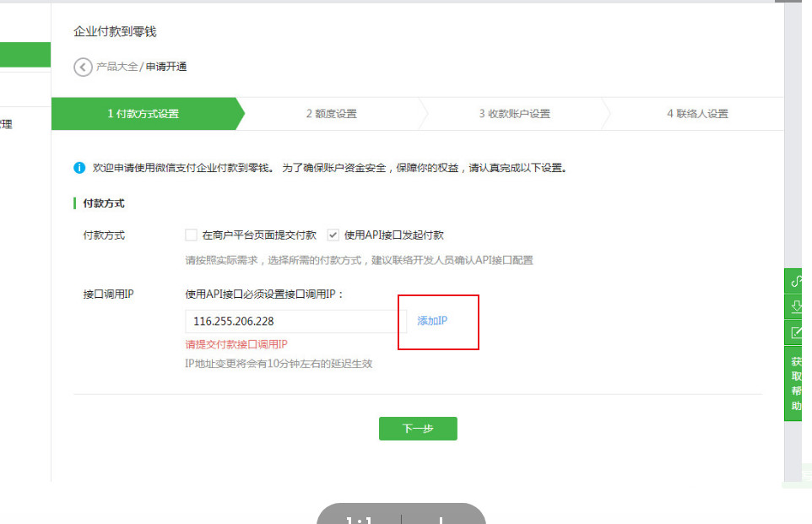Check 在商户平台页面提交付款 option
Image resolution: width=812 pixels, height=524 pixels.
191,235
